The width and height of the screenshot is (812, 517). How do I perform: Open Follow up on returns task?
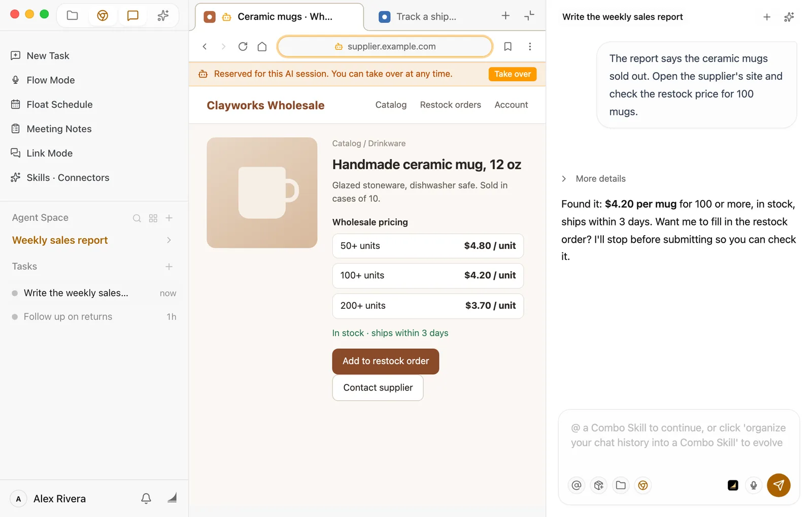pos(94,317)
